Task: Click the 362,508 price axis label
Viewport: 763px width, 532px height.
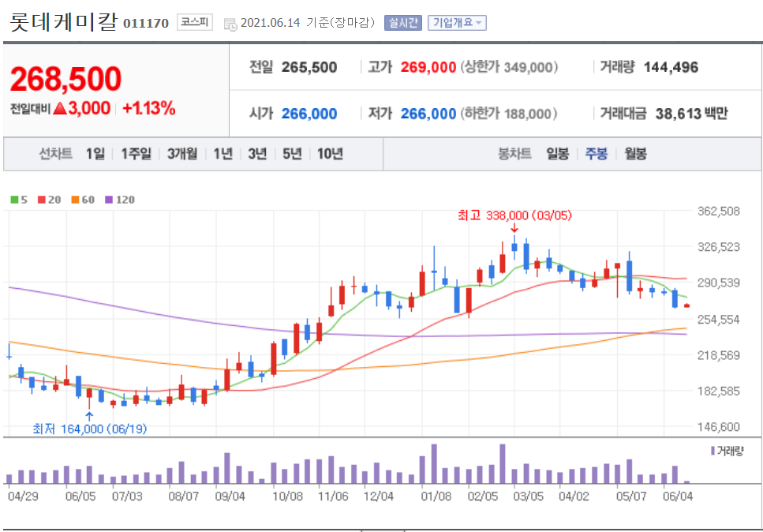Action: [x=719, y=212]
